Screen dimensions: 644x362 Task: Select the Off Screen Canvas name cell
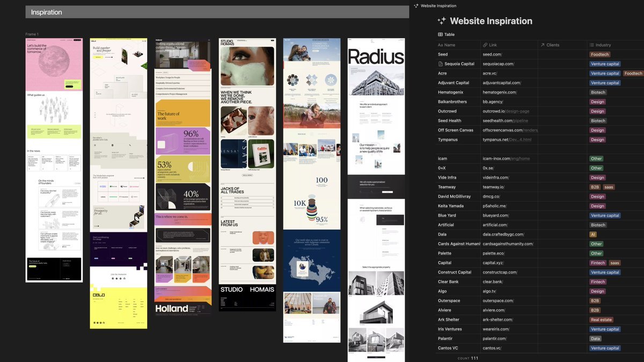(x=458, y=130)
